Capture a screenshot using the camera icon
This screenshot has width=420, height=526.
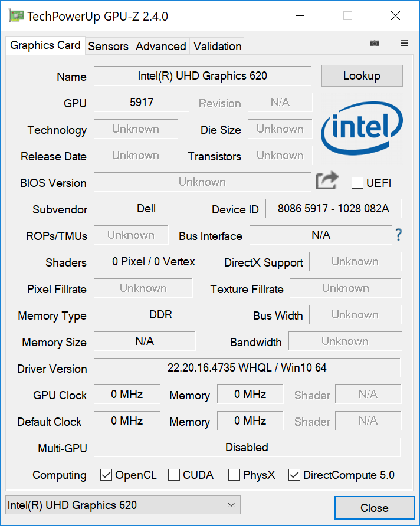click(374, 43)
